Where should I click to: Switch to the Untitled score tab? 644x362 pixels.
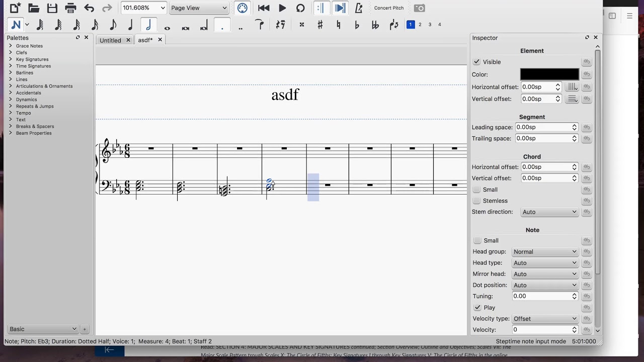point(110,40)
